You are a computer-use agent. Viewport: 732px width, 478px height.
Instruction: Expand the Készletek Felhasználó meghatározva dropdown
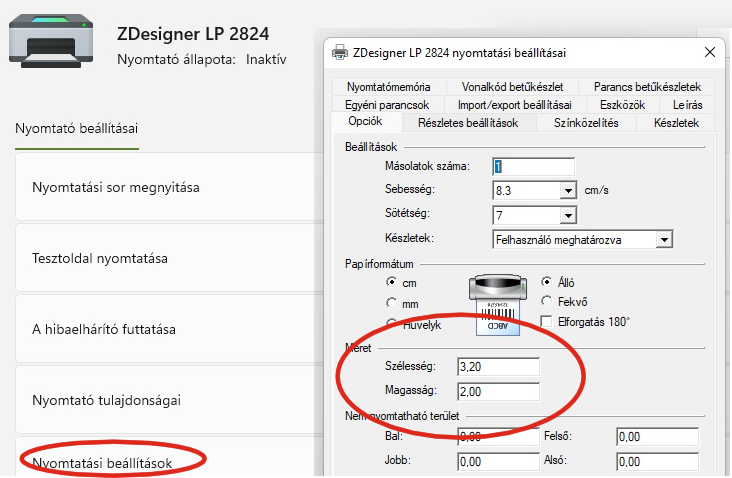coord(664,240)
